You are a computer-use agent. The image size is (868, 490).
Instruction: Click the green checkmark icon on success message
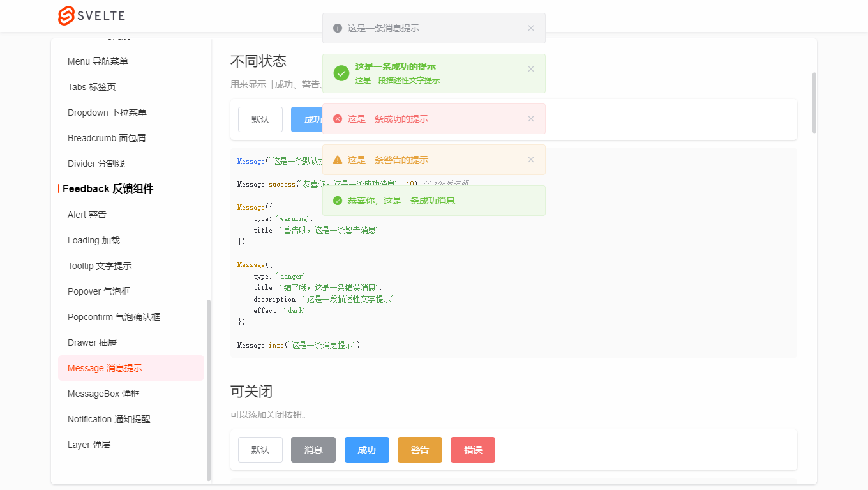341,73
